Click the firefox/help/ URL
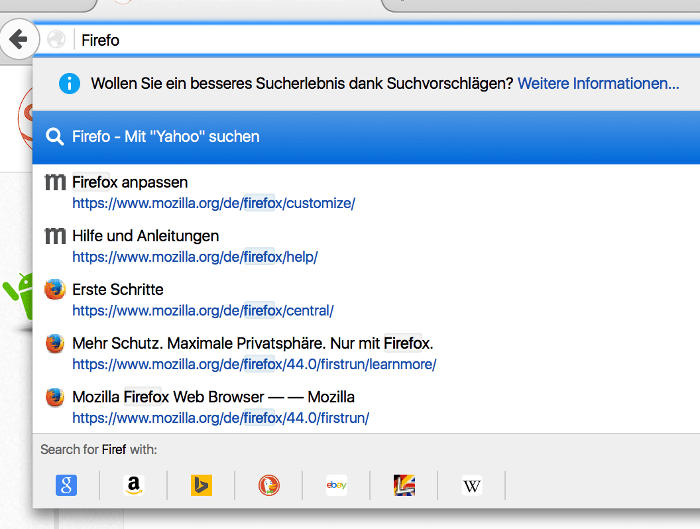The image size is (700, 529). [195, 257]
